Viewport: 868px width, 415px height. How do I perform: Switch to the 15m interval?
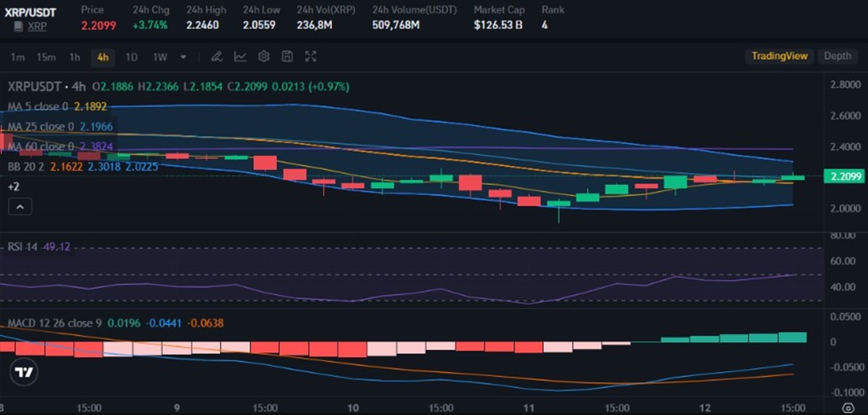click(46, 57)
